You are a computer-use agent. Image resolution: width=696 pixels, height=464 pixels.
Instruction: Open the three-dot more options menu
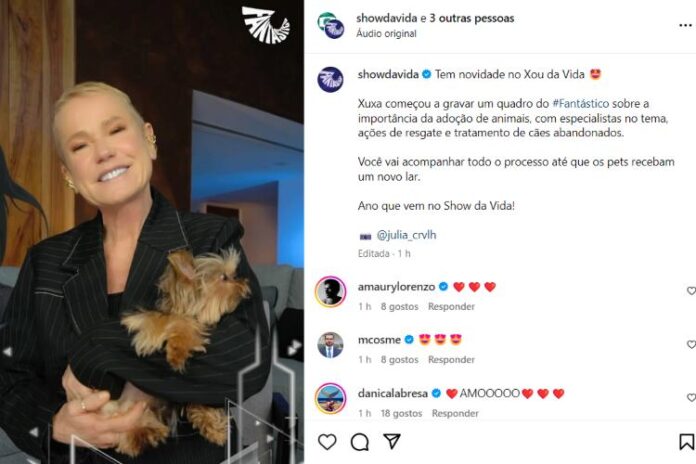pyautogui.click(x=685, y=26)
